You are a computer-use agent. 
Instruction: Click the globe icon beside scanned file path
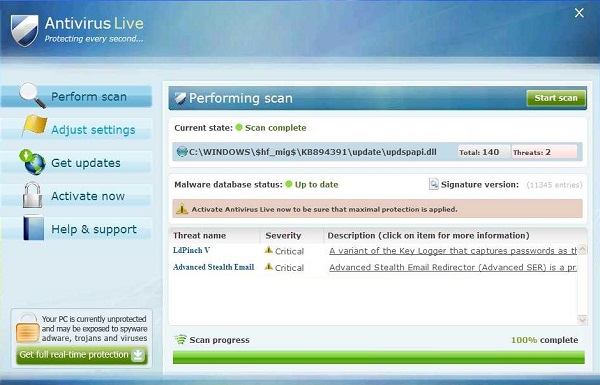182,152
